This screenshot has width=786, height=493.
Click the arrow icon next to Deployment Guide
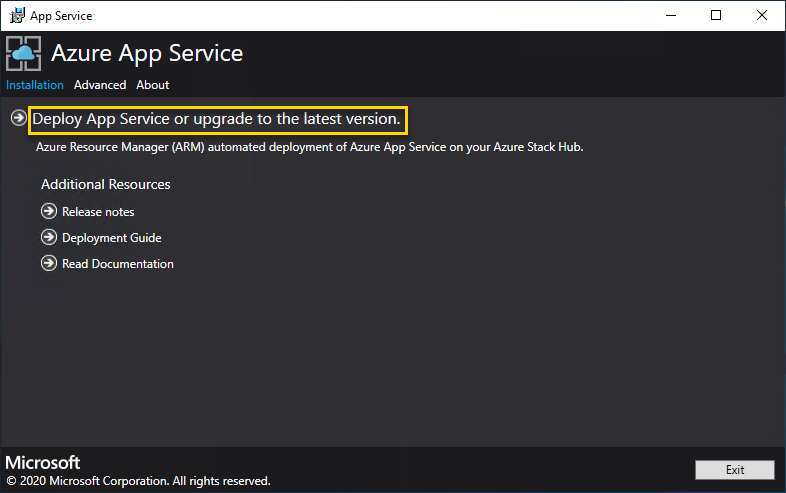point(49,238)
